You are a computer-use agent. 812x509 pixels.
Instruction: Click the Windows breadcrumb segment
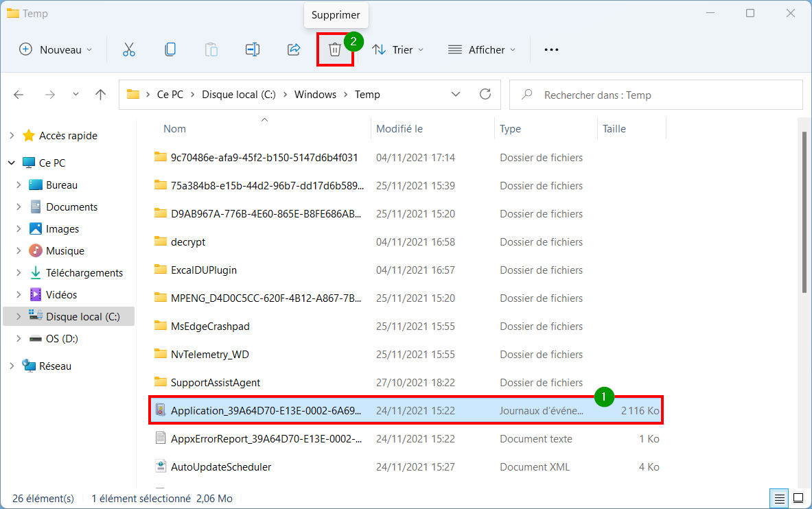click(315, 95)
